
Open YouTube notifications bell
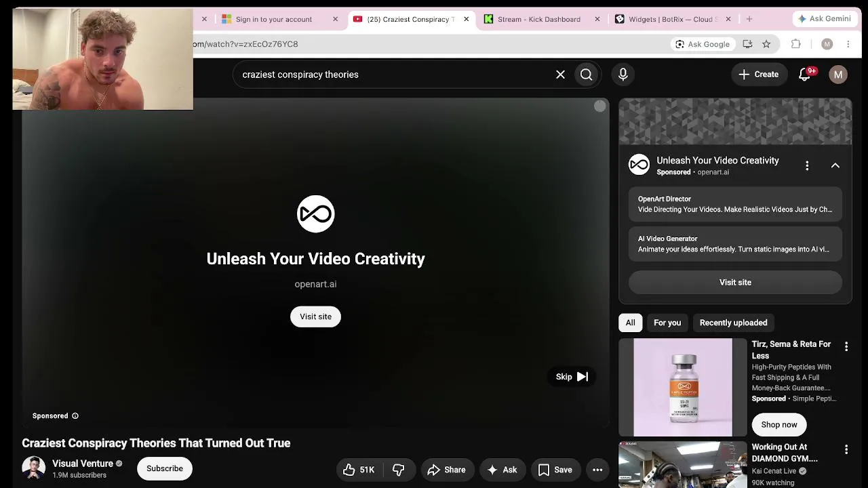pos(805,75)
